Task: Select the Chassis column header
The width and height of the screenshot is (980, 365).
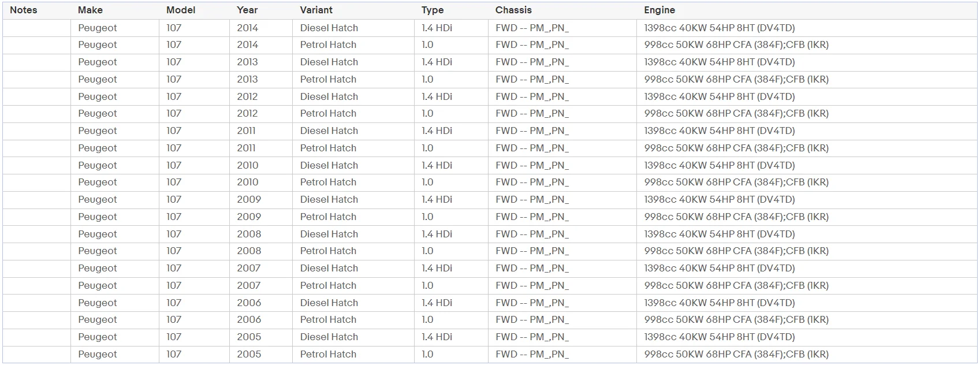Action: (x=513, y=10)
